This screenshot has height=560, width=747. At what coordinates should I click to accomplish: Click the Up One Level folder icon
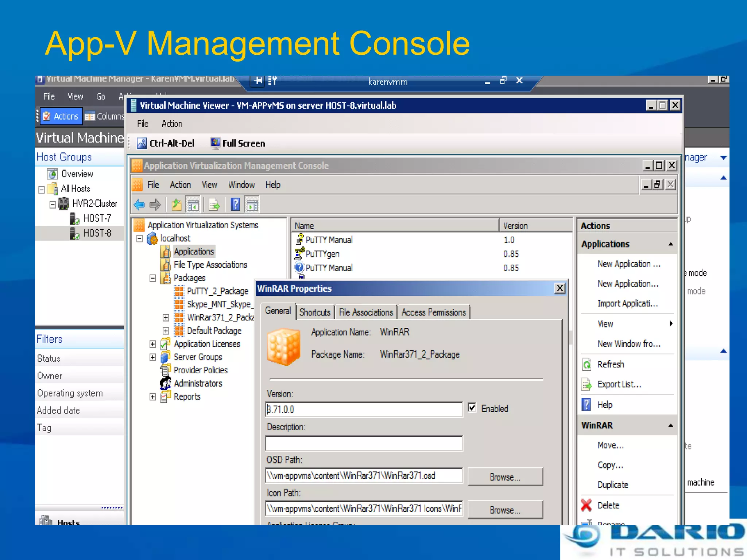click(177, 205)
